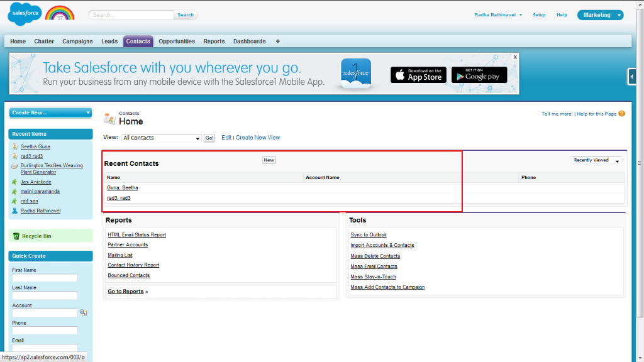Click user icon beside Radha Rathinavel
The image size is (644, 362).
[15, 211]
